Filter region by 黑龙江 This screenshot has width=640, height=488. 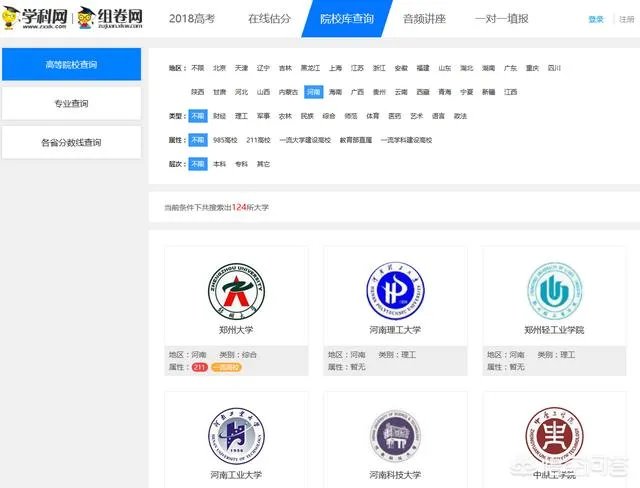(x=310, y=68)
